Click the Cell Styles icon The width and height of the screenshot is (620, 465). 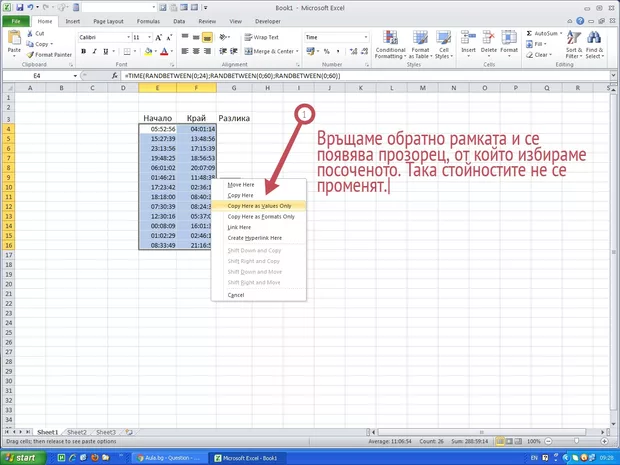click(x=443, y=40)
